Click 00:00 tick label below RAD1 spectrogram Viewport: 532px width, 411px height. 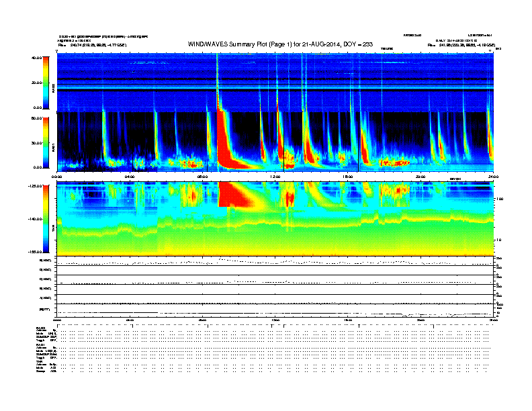coord(56,177)
